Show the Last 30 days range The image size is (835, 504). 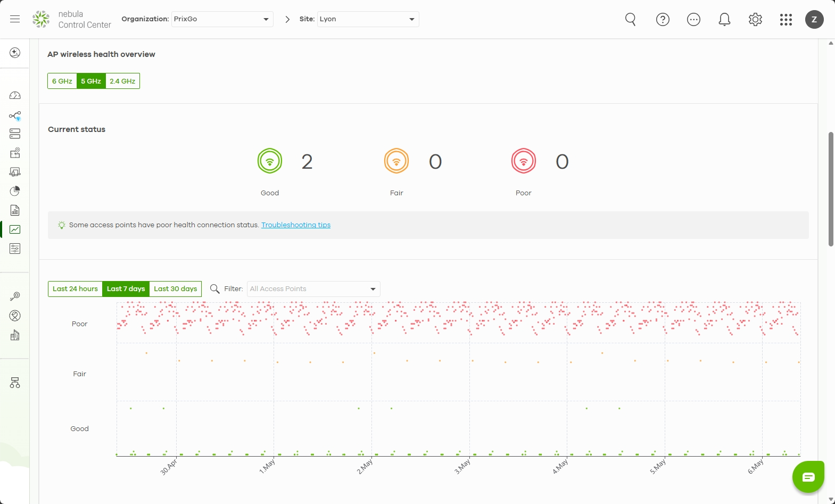[176, 289]
